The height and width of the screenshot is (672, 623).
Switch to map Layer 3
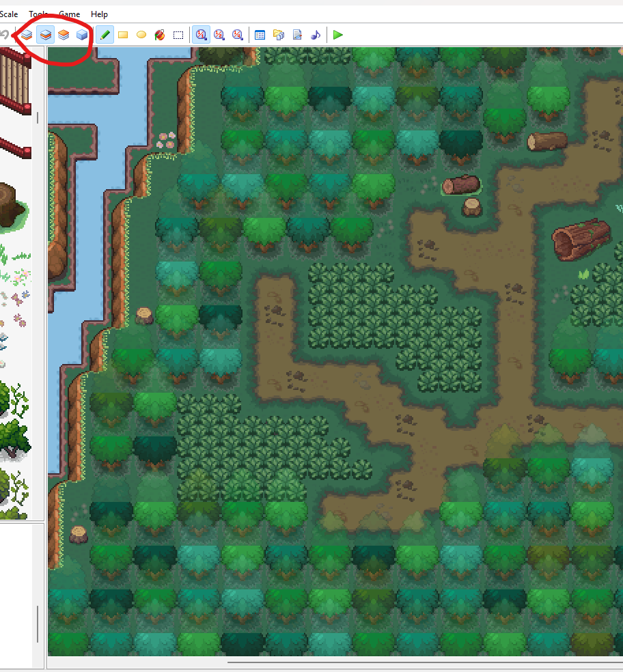[x=64, y=35]
